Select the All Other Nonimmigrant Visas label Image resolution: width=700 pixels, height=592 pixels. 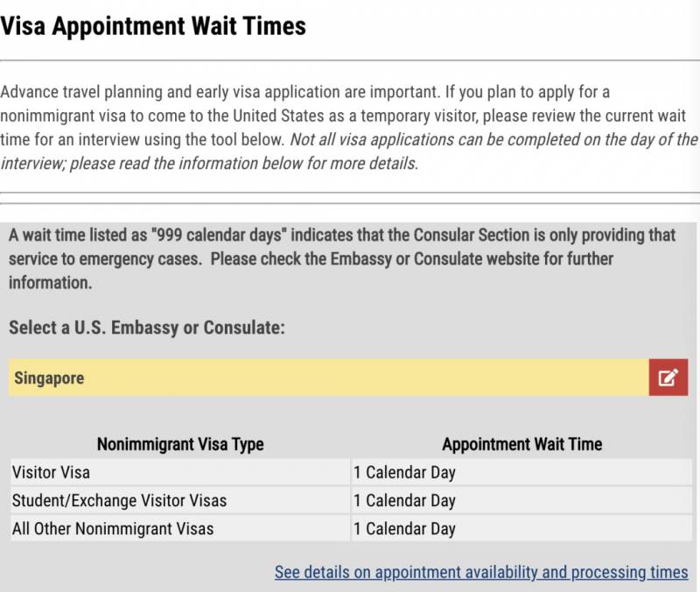pyautogui.click(x=113, y=529)
